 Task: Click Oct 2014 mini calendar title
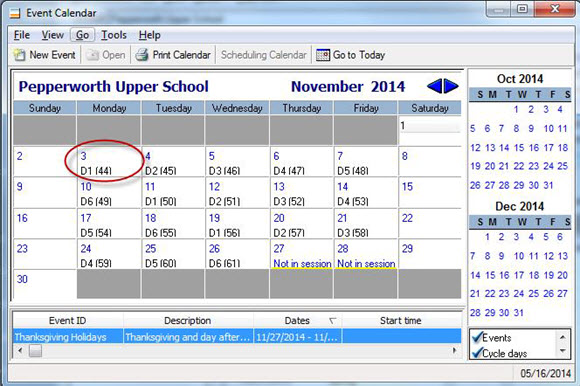pos(520,79)
